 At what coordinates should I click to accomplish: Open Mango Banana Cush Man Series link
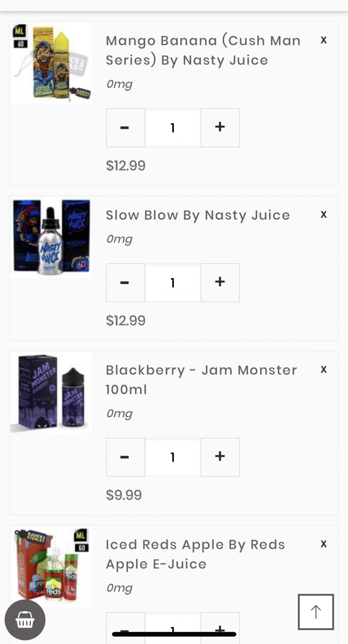point(203,50)
